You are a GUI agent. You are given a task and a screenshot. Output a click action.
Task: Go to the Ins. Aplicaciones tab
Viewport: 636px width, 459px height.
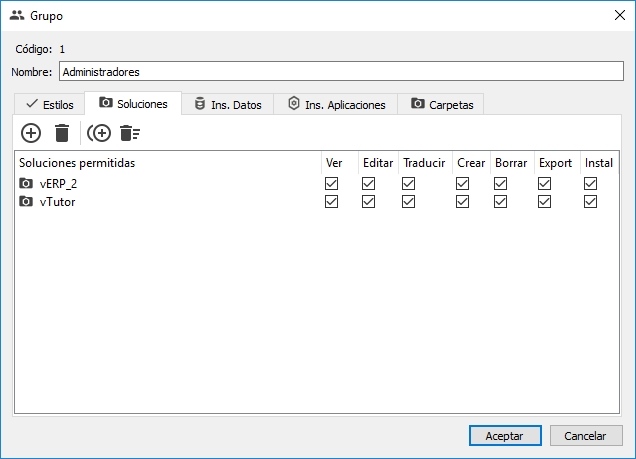[x=335, y=104]
